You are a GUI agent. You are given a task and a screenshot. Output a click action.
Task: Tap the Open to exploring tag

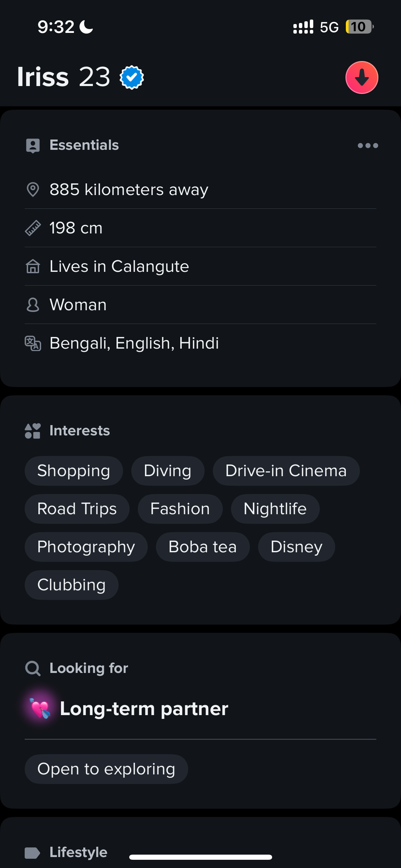(106, 769)
